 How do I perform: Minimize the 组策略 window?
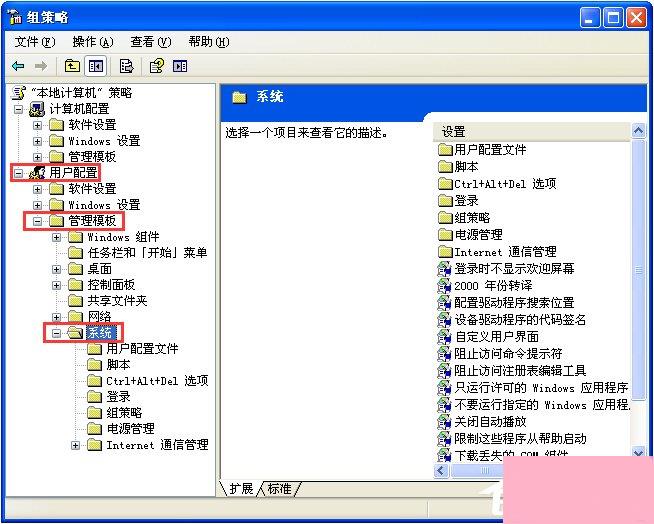click(x=590, y=18)
